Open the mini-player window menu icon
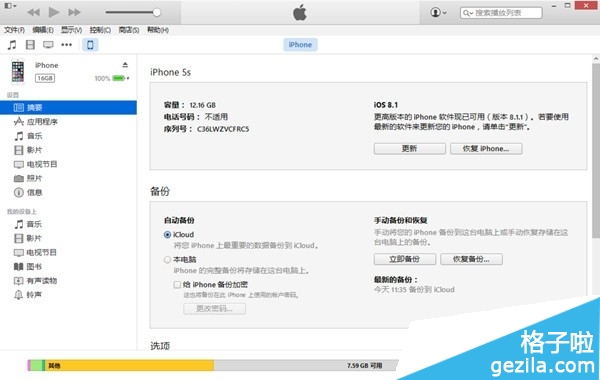The width and height of the screenshot is (600, 380). pyautogui.click(x=10, y=6)
